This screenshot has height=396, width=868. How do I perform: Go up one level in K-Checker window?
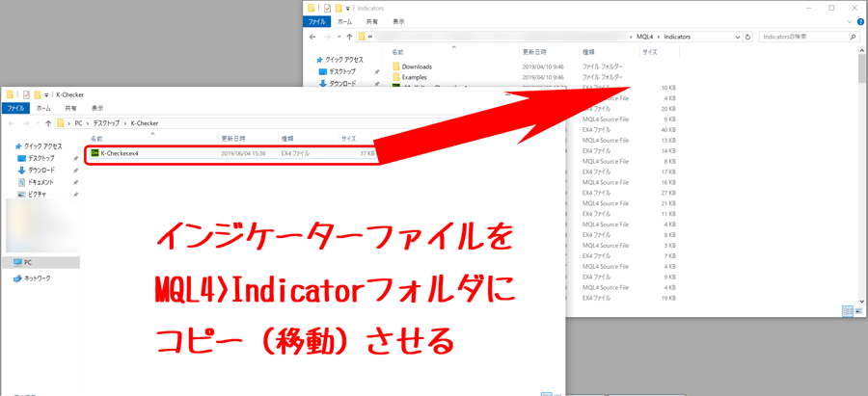49,123
